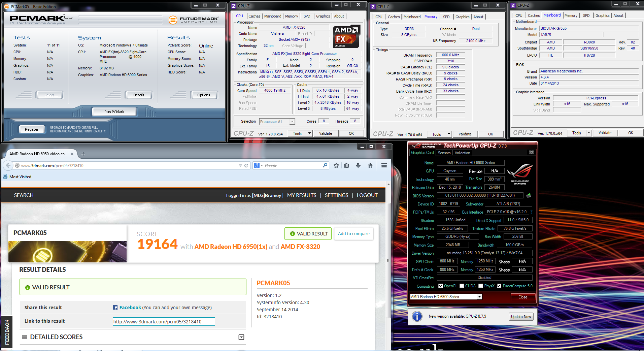Image resolution: width=644 pixels, height=351 pixels.
Task: Open About tab in Mainboard CPU-Z window
Action: (x=618, y=15)
